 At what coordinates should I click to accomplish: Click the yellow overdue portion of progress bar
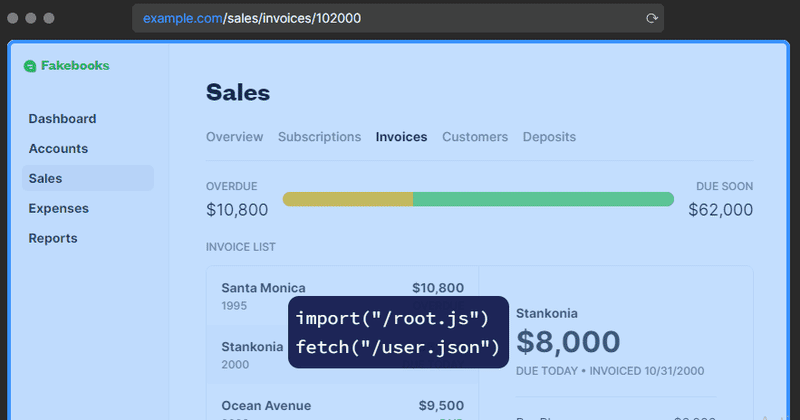point(347,199)
